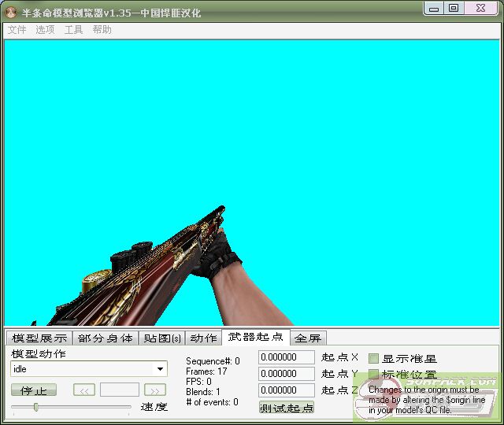The width and height of the screenshot is (504, 425).
Task: Minimize the model viewer window
Action: pyautogui.click(x=435, y=8)
